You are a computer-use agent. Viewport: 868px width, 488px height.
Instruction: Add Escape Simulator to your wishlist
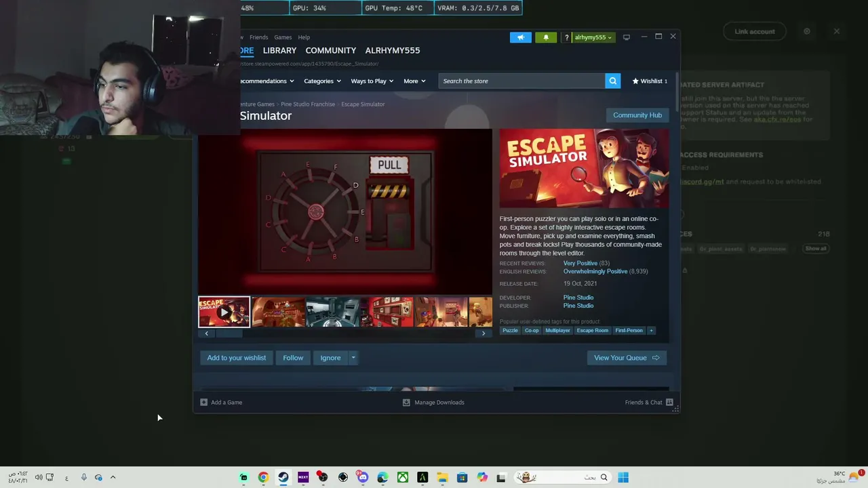tap(237, 358)
